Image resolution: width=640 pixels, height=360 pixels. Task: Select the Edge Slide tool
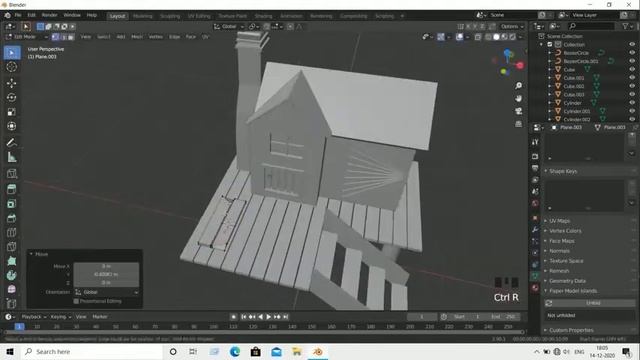point(12,303)
